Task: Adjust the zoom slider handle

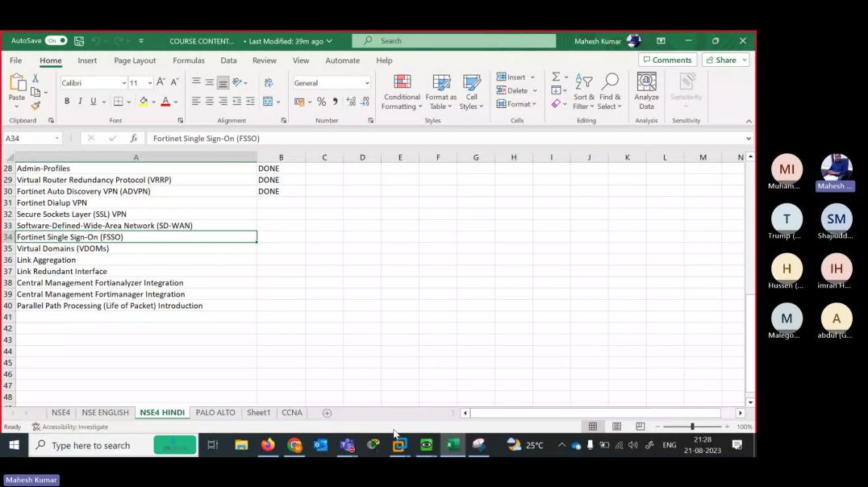Action: point(692,427)
